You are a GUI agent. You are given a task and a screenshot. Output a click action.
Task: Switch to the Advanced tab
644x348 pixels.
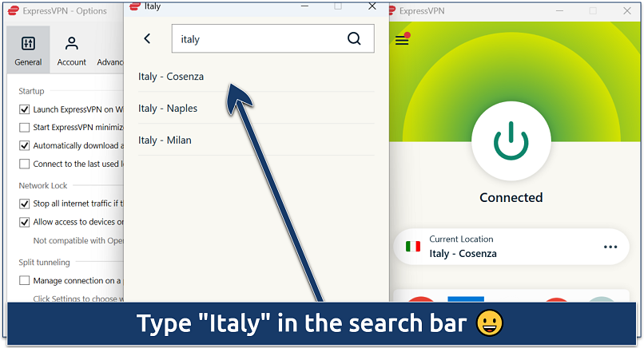(110, 62)
